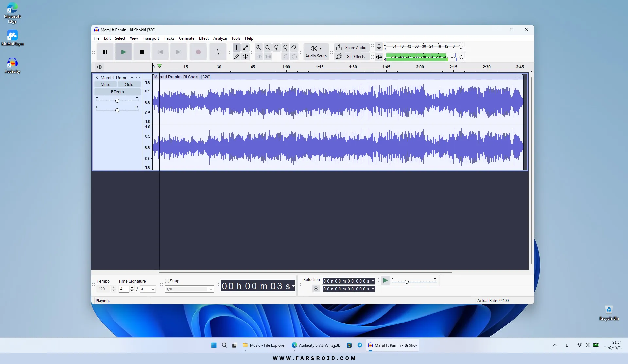Open selection start time format dropdown
The width and height of the screenshot is (628, 364).
[x=373, y=281]
